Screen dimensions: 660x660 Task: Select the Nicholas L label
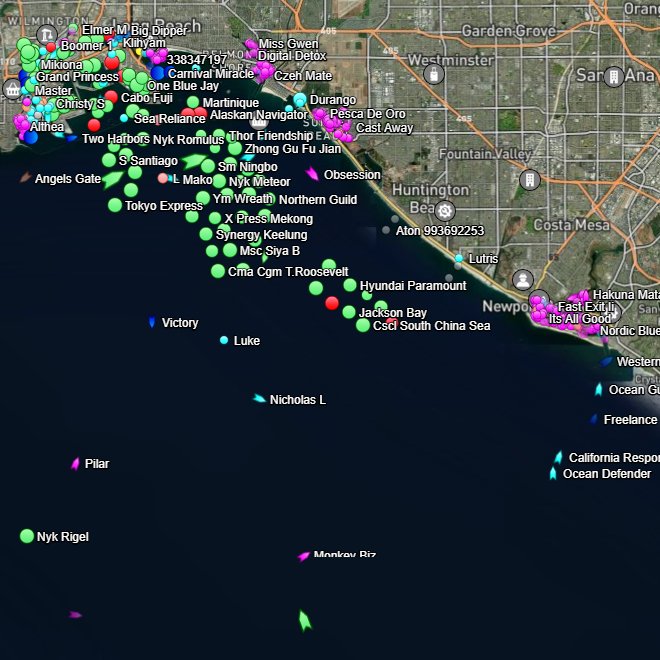(x=298, y=399)
